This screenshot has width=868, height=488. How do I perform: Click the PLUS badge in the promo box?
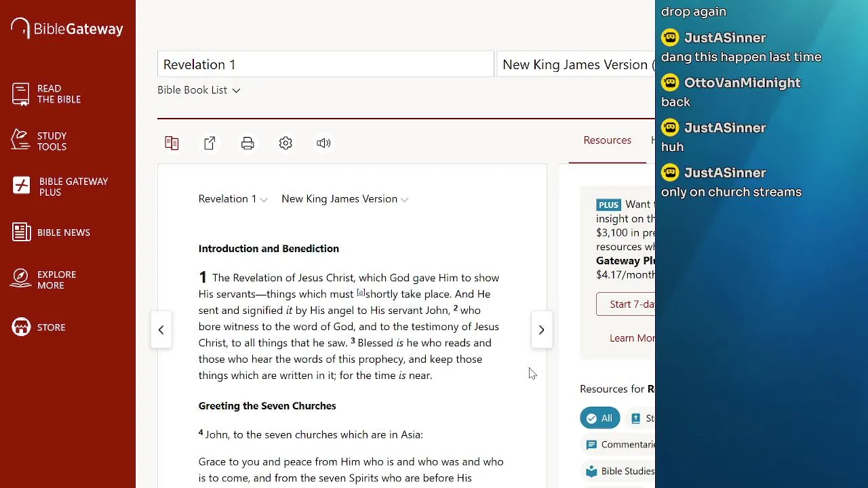coord(608,205)
